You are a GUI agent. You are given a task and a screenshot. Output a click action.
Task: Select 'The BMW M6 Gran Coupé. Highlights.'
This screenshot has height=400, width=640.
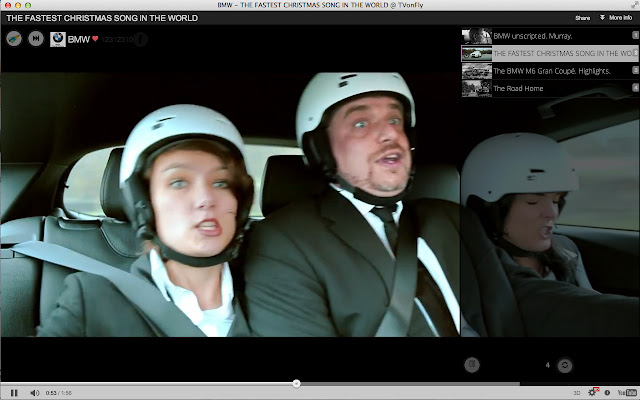click(x=550, y=71)
